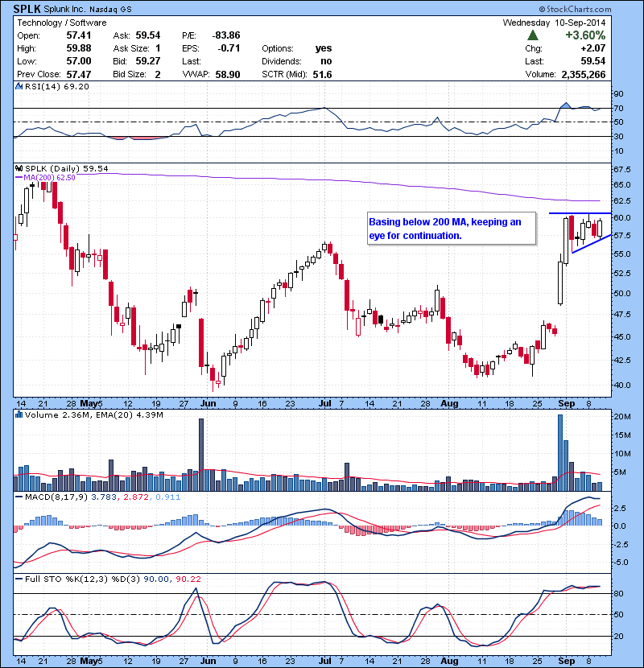Click the 'Sep' label on the price chart axis

[567, 403]
